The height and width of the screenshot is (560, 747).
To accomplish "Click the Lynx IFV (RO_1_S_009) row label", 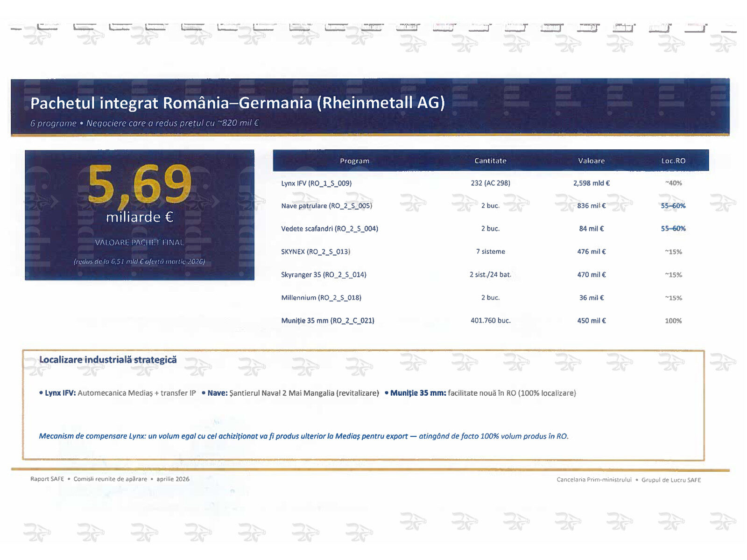I will tap(316, 183).
